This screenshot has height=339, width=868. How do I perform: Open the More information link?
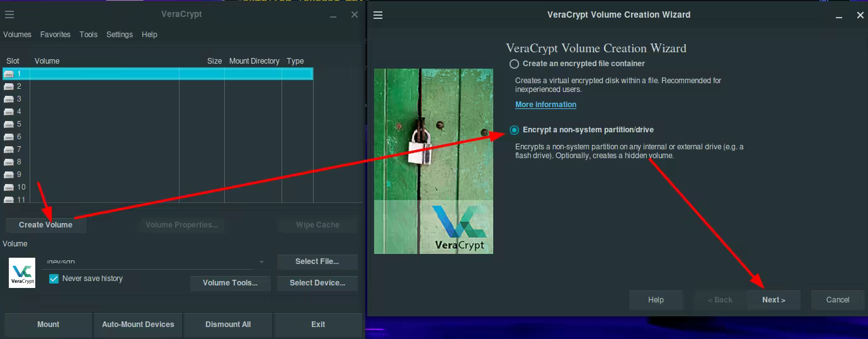tap(545, 105)
